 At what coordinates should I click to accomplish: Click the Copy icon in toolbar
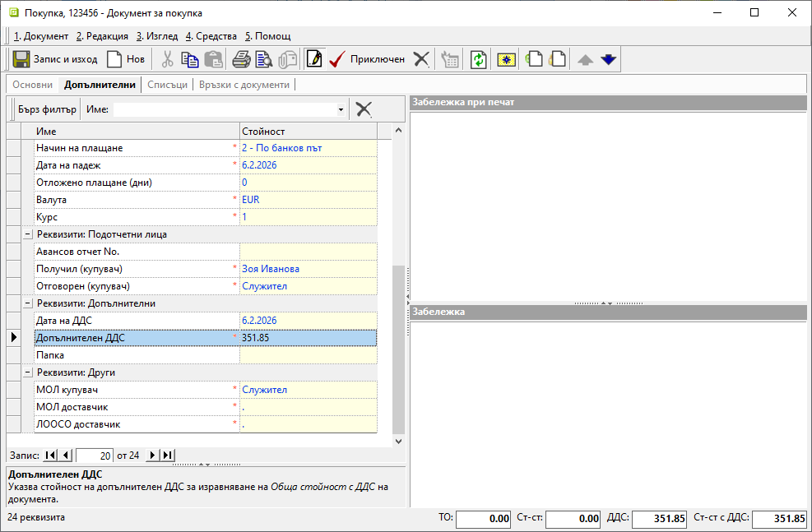click(190, 59)
